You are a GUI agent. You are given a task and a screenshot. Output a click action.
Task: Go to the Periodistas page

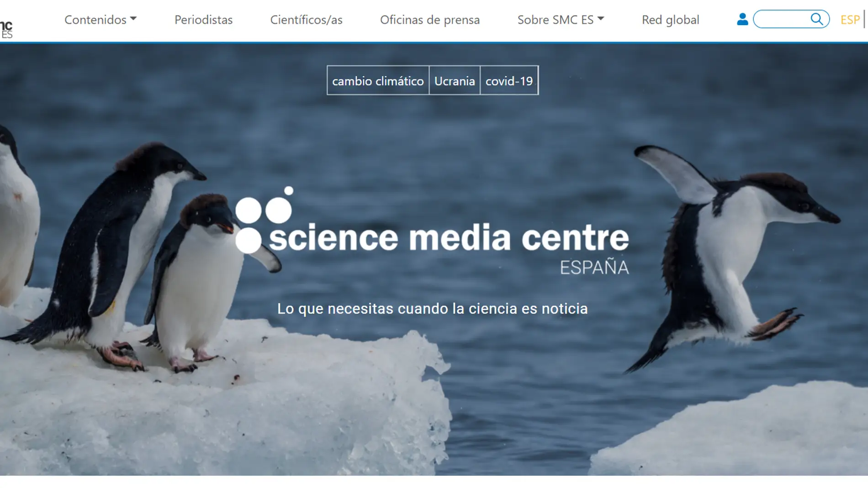pos(203,20)
